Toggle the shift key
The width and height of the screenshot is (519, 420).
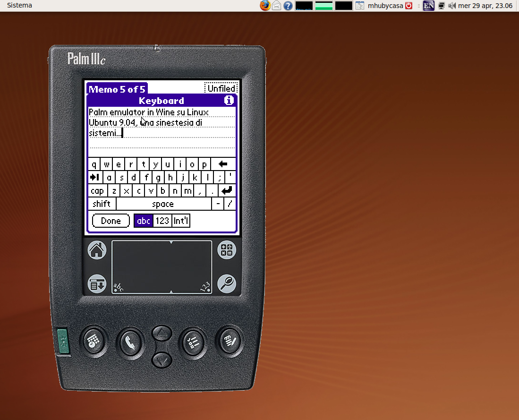[102, 204]
